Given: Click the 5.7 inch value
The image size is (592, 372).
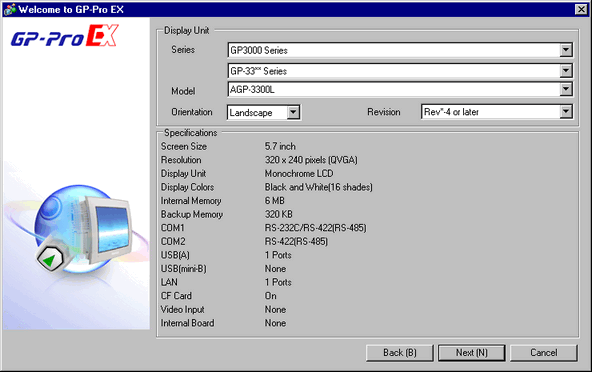Looking at the screenshot, I should tap(280, 146).
